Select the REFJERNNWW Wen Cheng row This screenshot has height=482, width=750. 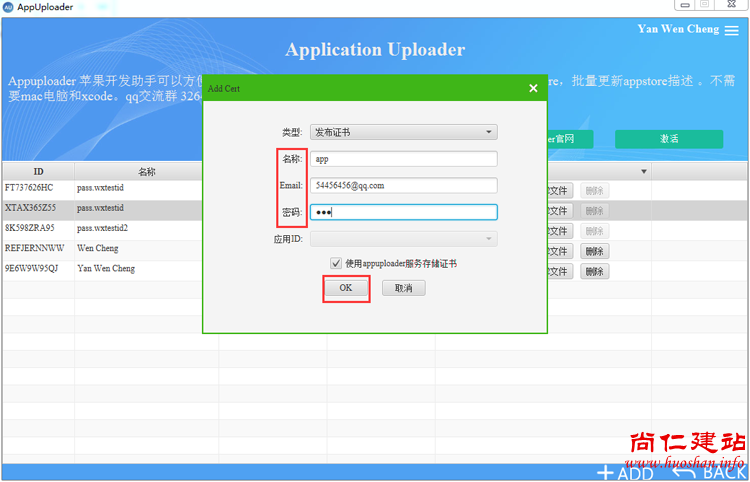point(38,248)
